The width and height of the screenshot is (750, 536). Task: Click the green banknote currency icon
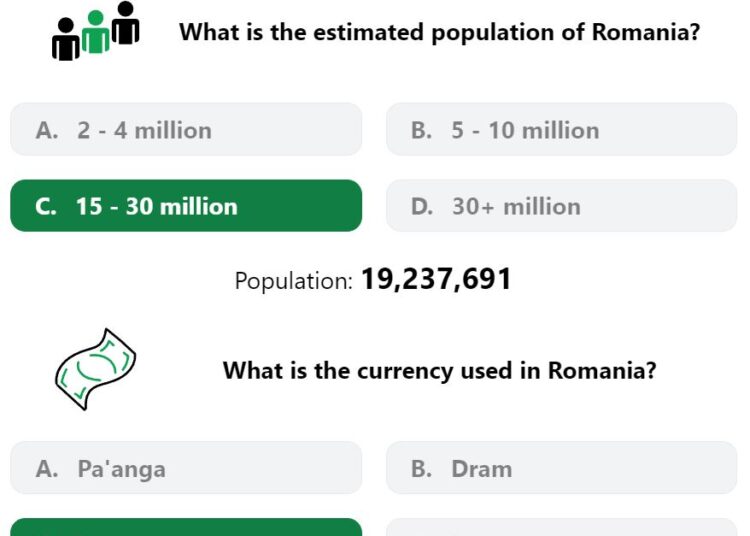pyautogui.click(x=95, y=369)
